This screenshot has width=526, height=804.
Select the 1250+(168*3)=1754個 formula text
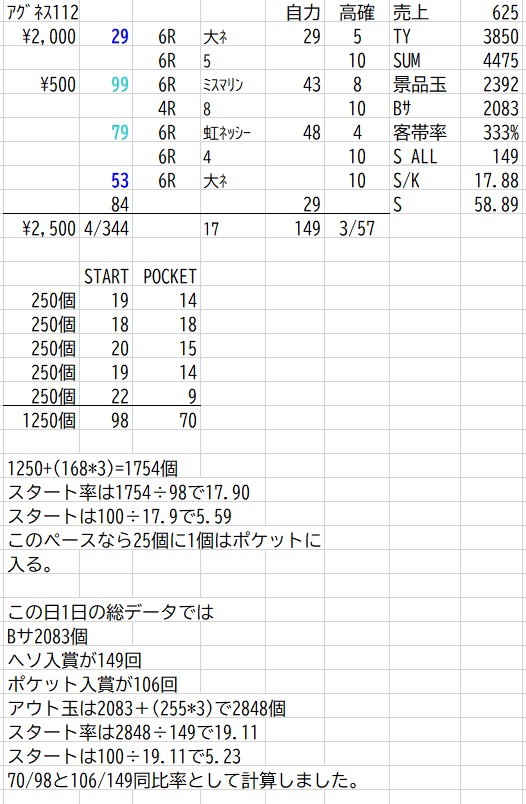93,468
